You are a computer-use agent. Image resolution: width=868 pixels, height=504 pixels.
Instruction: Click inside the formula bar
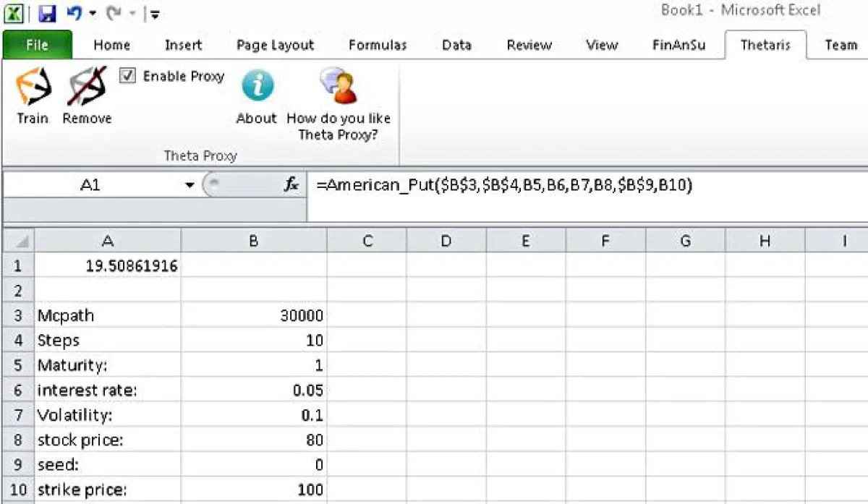tap(506, 185)
